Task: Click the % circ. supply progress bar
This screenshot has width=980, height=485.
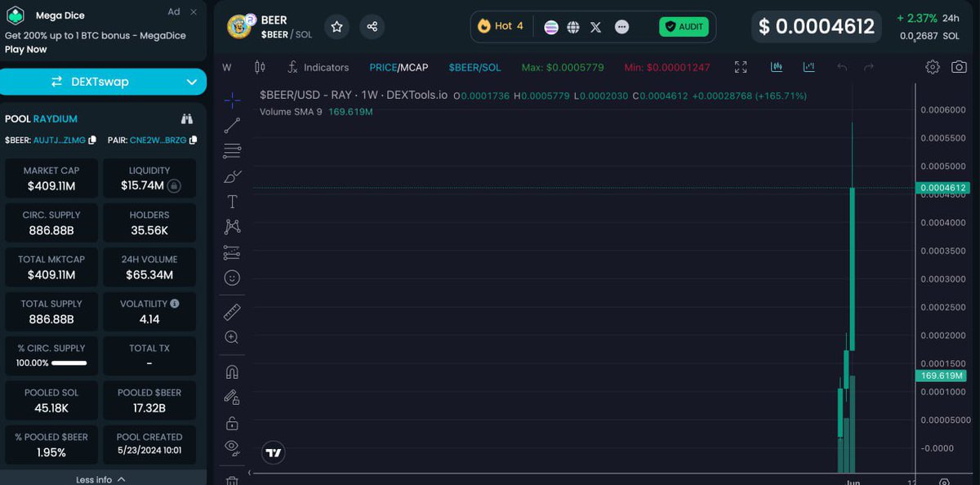Action: pos(69,363)
